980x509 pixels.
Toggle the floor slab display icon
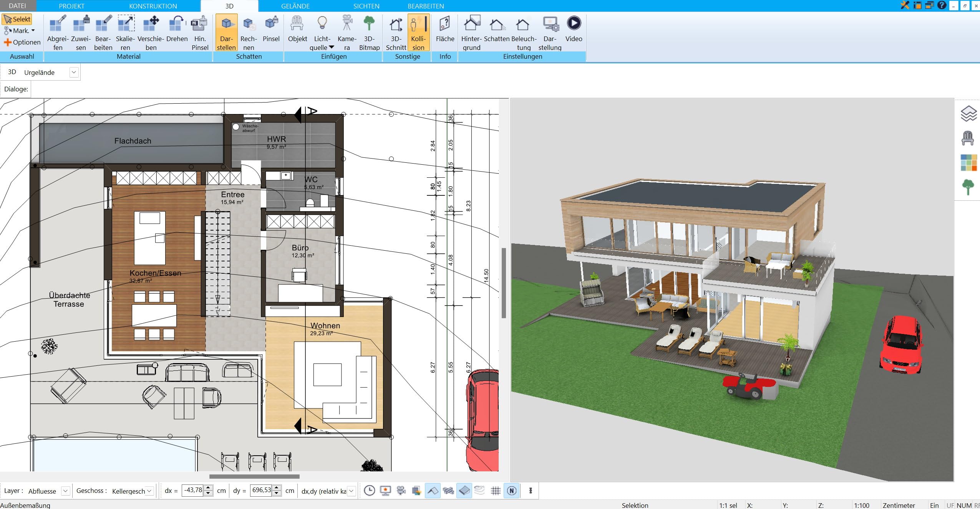[x=464, y=491]
